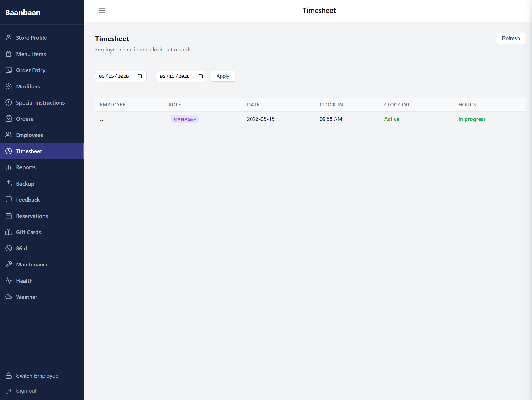Select Special Instructions in sidebar
532x400 pixels.
click(42, 102)
